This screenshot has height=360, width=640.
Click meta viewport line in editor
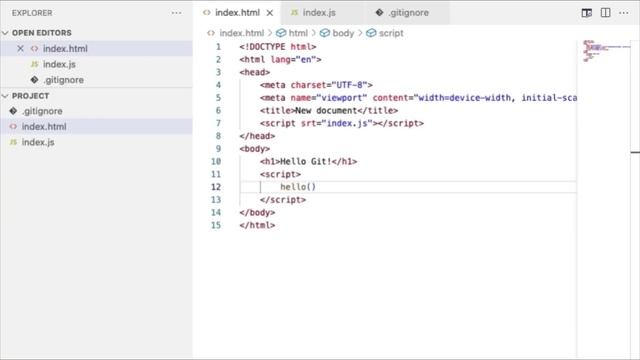(x=418, y=98)
